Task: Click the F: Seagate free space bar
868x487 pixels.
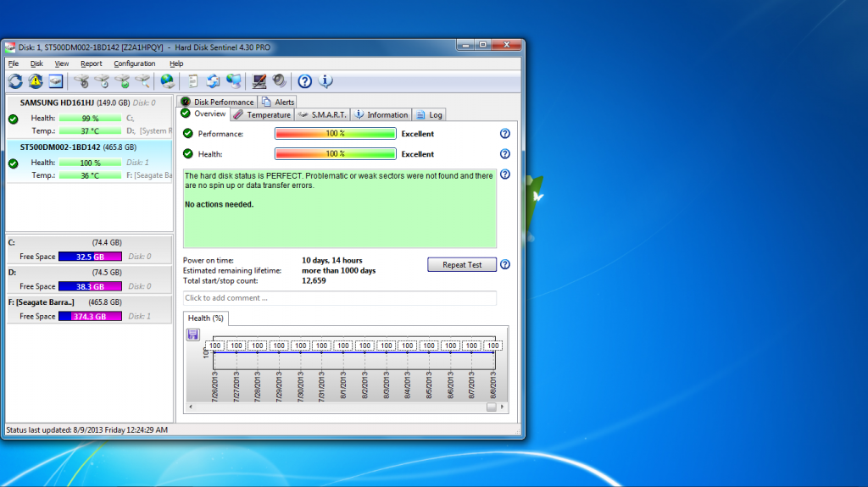Action: (x=90, y=317)
